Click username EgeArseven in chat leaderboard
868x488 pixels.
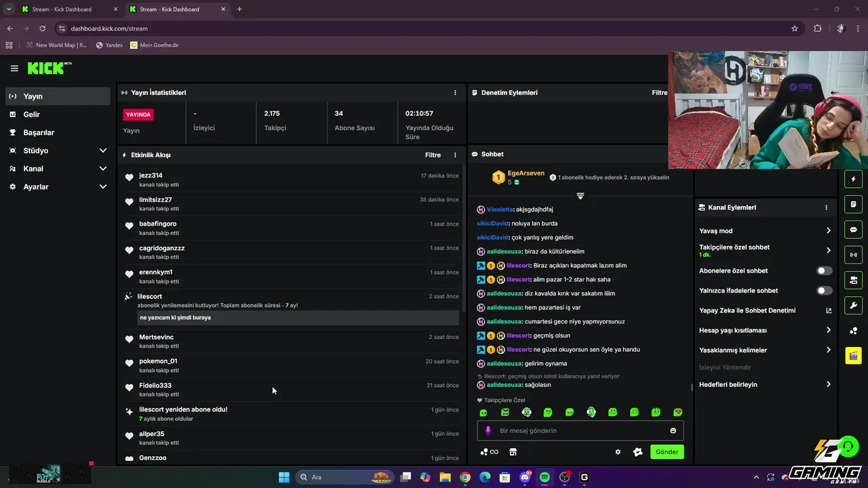tap(526, 174)
